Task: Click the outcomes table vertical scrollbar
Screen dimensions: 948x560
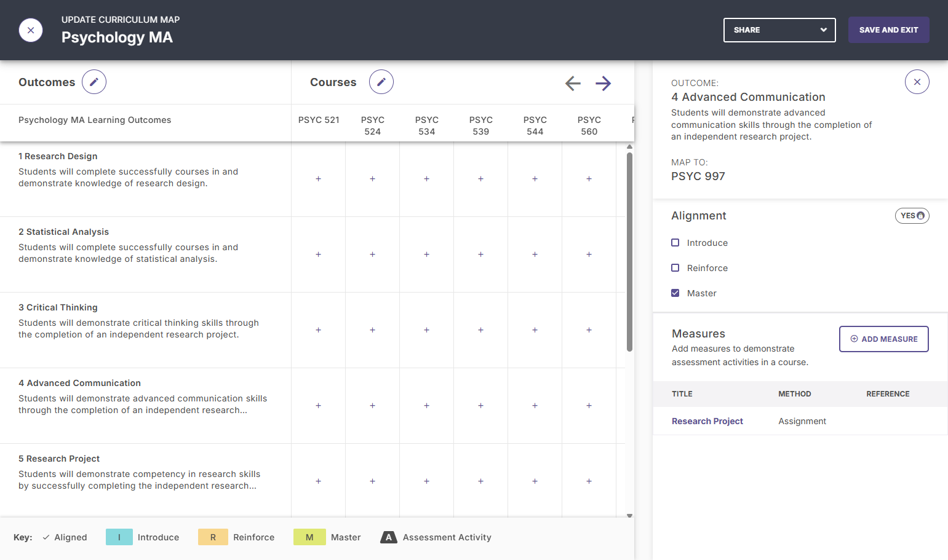Action: pos(629,252)
